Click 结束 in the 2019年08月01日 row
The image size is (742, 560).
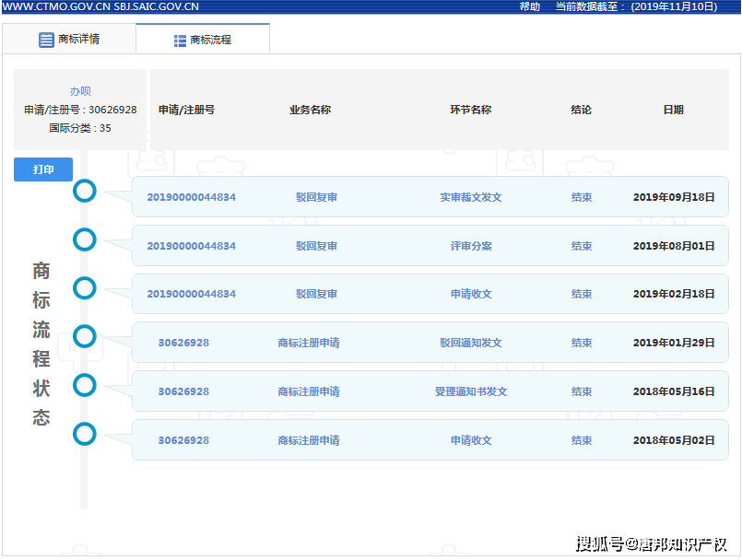pos(581,246)
